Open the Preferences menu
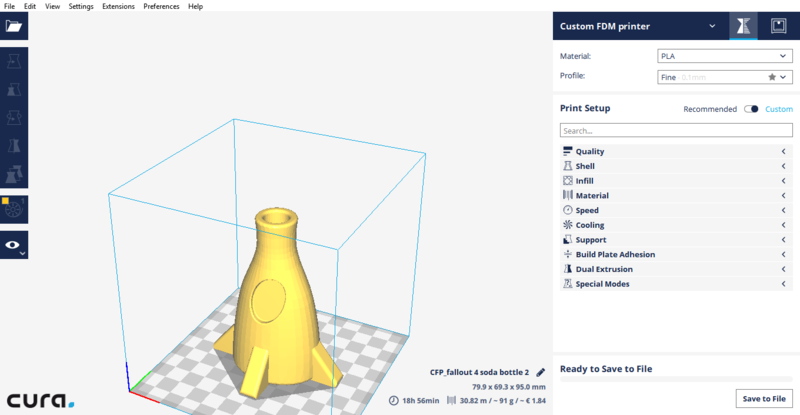The height and width of the screenshot is (415, 800). click(161, 6)
